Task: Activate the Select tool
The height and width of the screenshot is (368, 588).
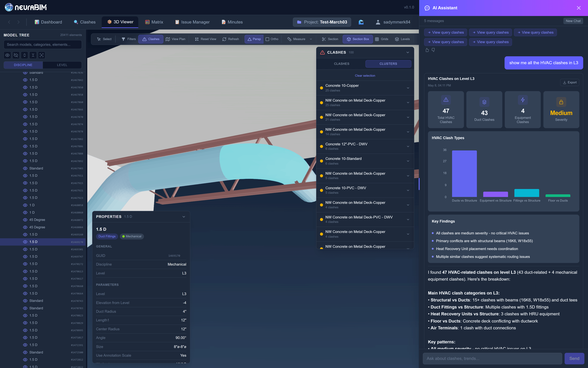Action: point(104,39)
